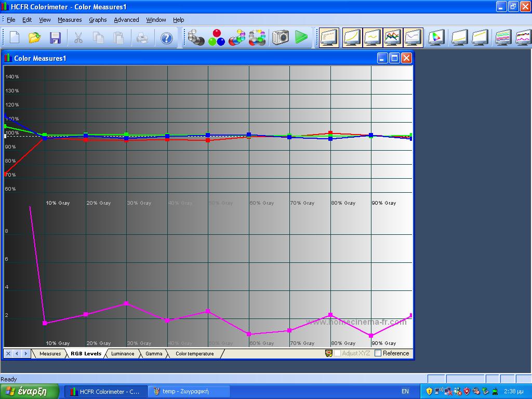
Task: Click the red RGB level point at 80% Gray
Action: tap(330, 133)
